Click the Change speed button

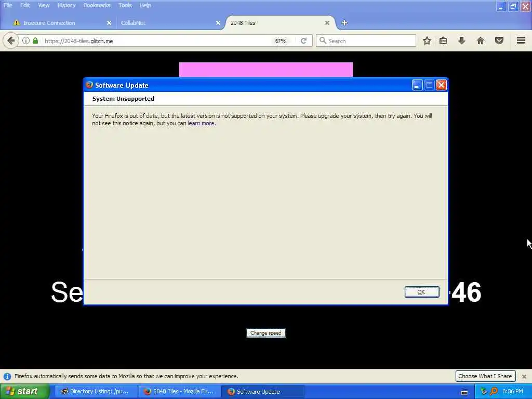coord(266,333)
